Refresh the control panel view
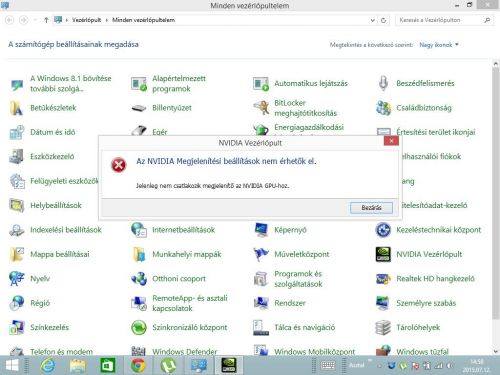Image resolution: width=500 pixels, height=375 pixels. pyautogui.click(x=383, y=20)
